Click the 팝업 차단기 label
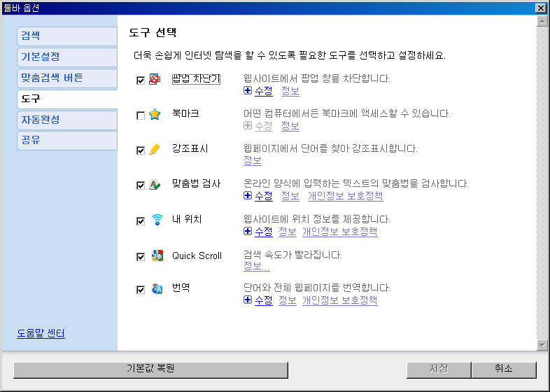550x392 pixels. 196,79
